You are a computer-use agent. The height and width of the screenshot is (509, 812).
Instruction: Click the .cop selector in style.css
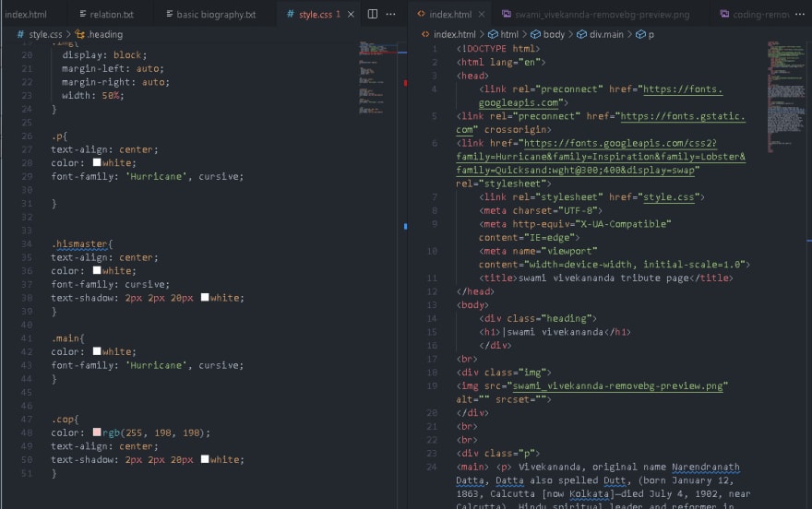pos(62,419)
